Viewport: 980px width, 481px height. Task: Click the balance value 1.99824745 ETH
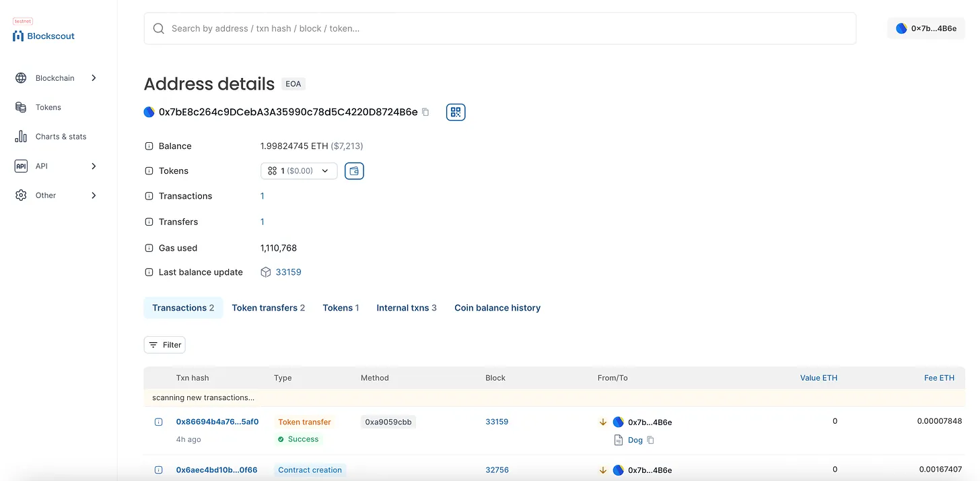(x=294, y=146)
